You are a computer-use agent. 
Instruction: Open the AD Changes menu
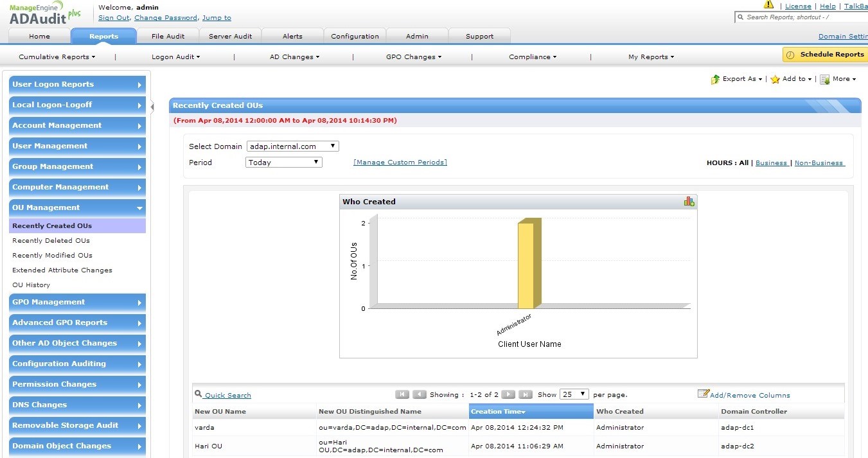tap(294, 57)
